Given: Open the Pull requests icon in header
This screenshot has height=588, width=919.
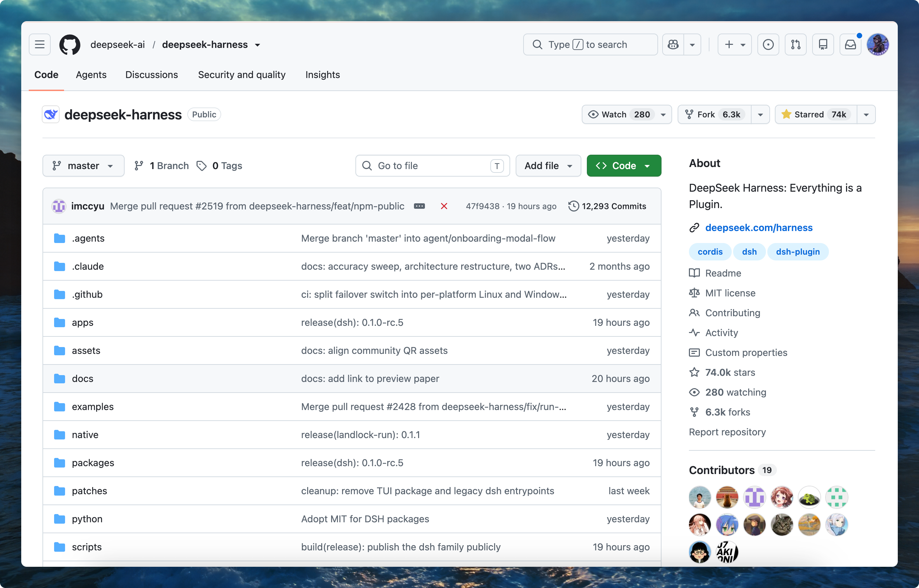Looking at the screenshot, I should pos(796,45).
